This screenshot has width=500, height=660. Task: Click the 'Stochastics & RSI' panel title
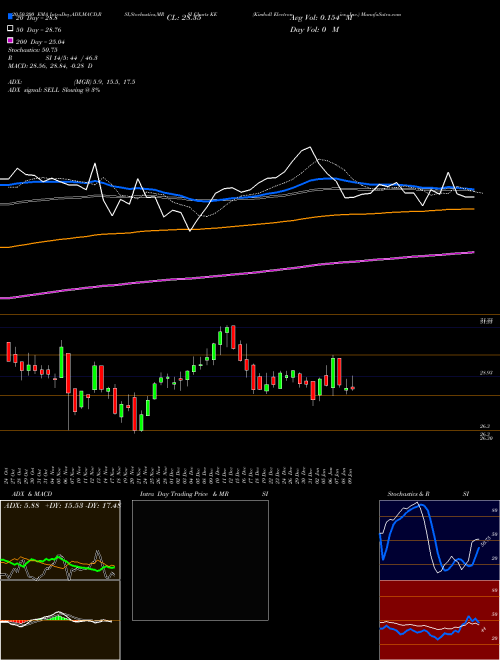(x=428, y=494)
